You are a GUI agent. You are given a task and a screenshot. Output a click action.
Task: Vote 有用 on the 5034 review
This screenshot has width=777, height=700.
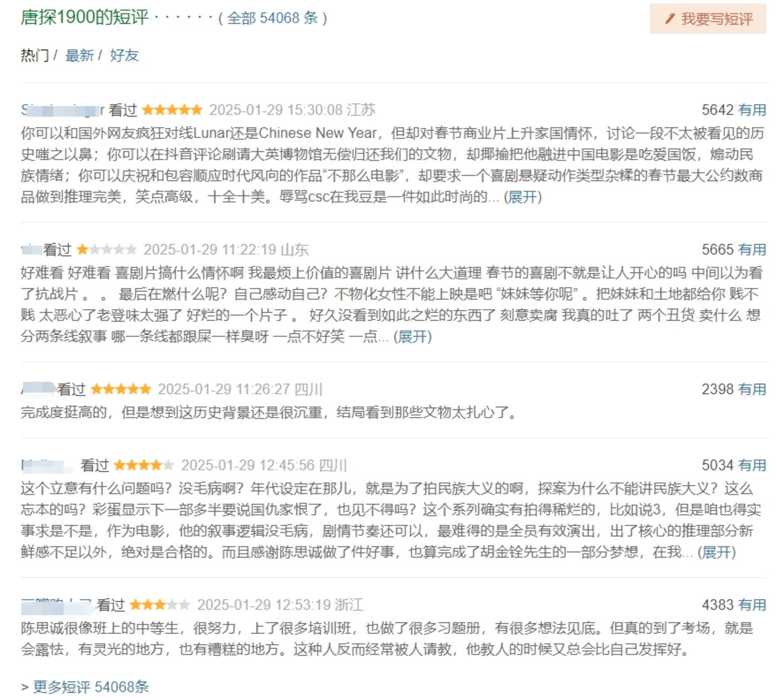[x=752, y=465]
